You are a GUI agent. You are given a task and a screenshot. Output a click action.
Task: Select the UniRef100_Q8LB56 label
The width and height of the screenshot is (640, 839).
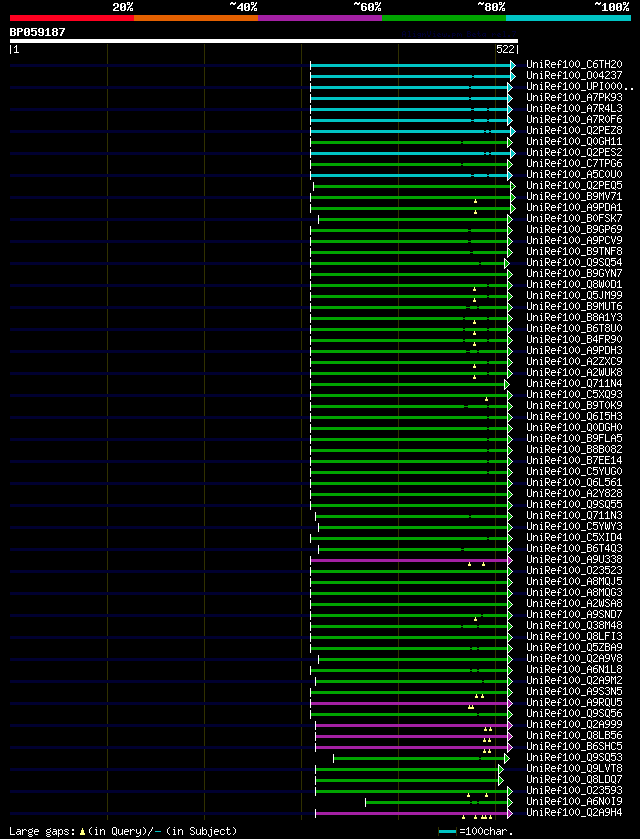(574, 735)
